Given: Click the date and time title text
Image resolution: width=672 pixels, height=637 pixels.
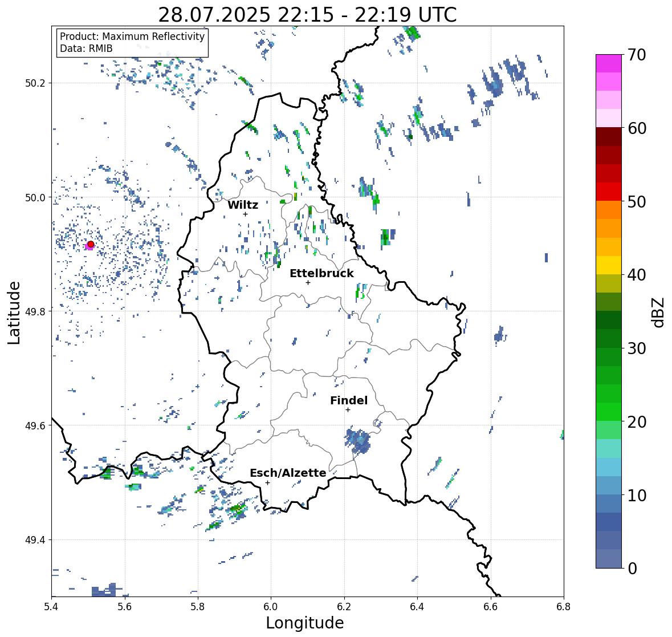Looking at the screenshot, I should [307, 15].
